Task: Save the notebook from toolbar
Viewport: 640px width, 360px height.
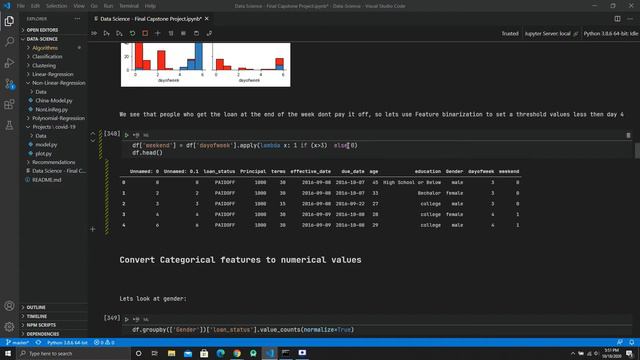Action: tap(196, 33)
